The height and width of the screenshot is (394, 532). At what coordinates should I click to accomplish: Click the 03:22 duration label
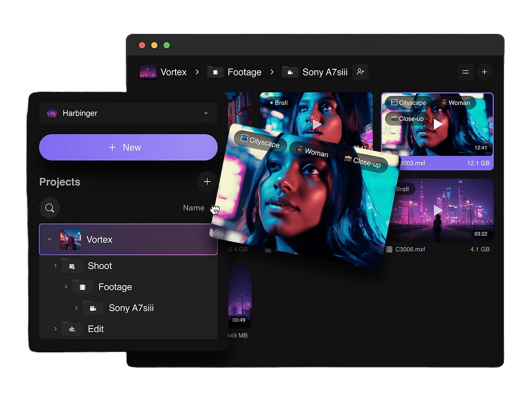481,234
